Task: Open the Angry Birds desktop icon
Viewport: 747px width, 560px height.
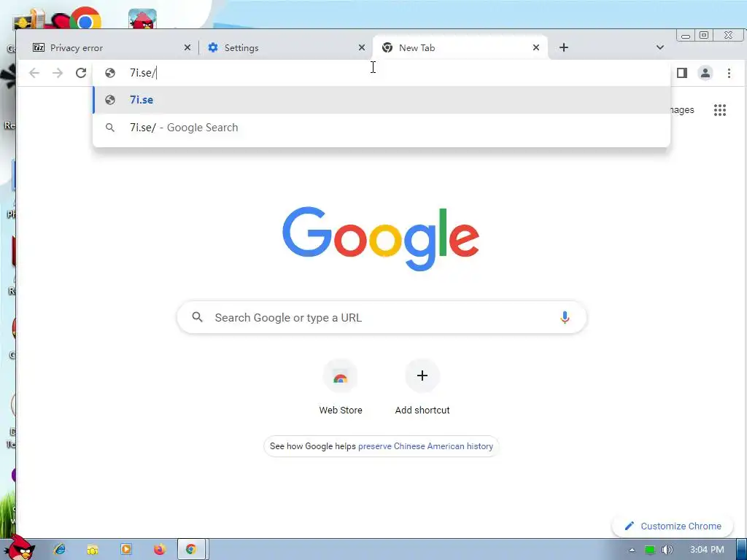Action: coord(142,19)
